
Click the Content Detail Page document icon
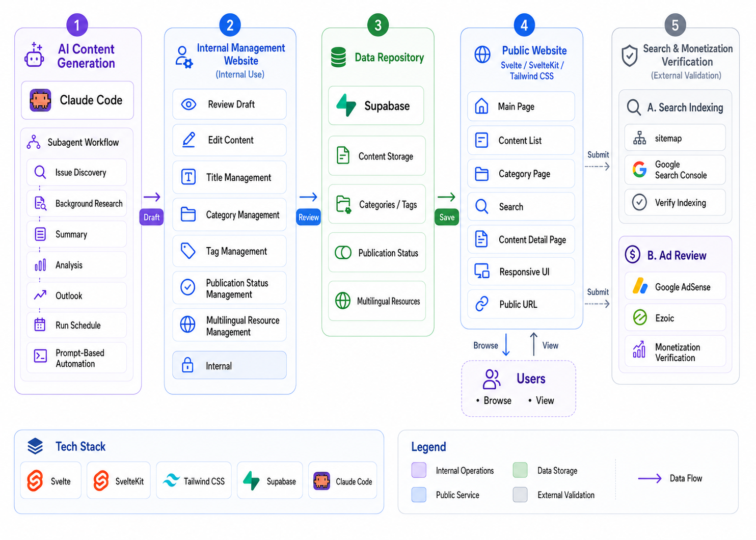tap(481, 239)
